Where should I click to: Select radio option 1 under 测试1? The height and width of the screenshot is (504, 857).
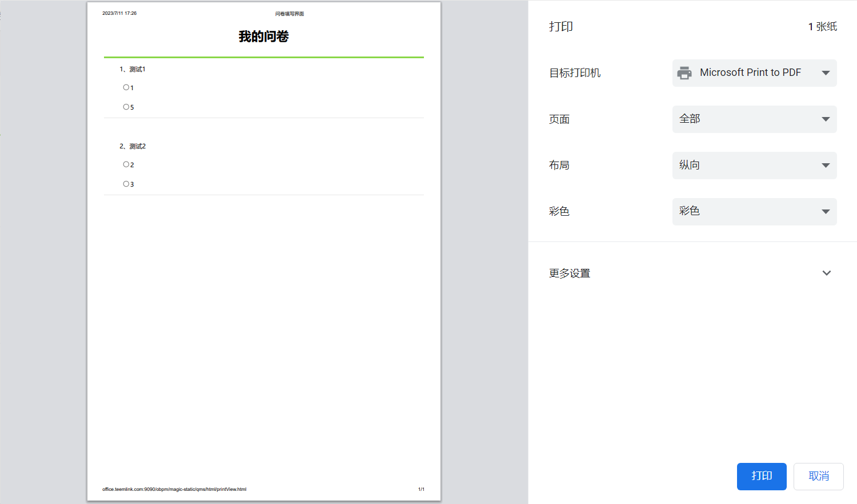click(126, 87)
